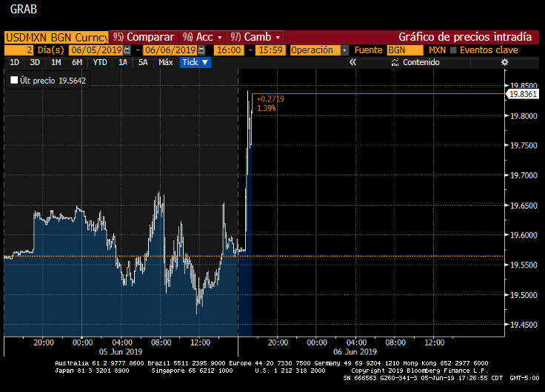The image size is (545, 392).
Task: Click the 06 Jun 2019 date label
Action: pos(355,352)
